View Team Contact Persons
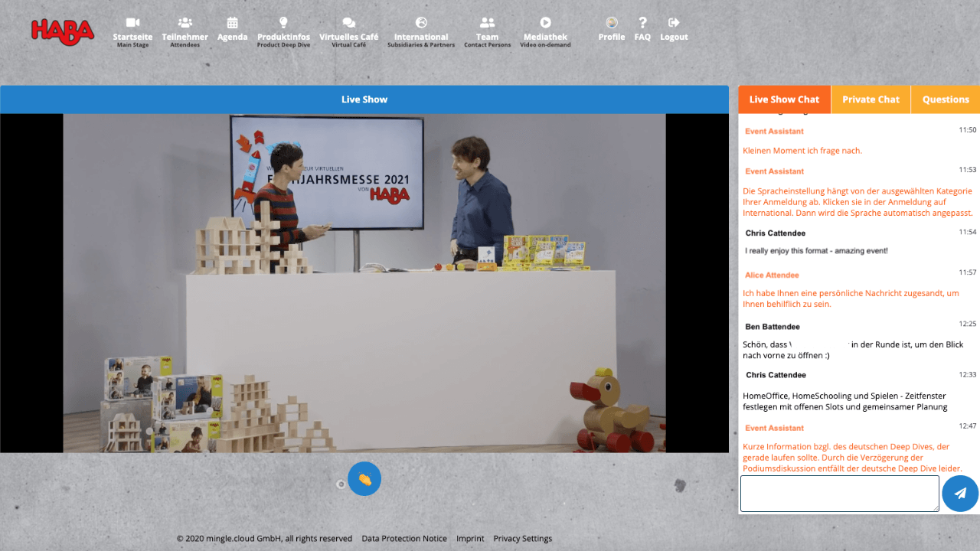This screenshot has height=551, width=980. pyautogui.click(x=487, y=31)
